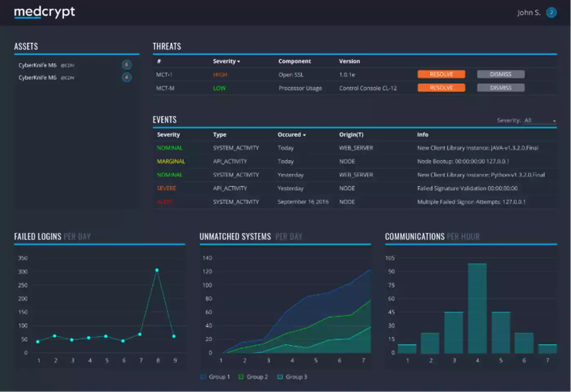Resolve the MCT-M Processor Usage threat

tap(441, 88)
